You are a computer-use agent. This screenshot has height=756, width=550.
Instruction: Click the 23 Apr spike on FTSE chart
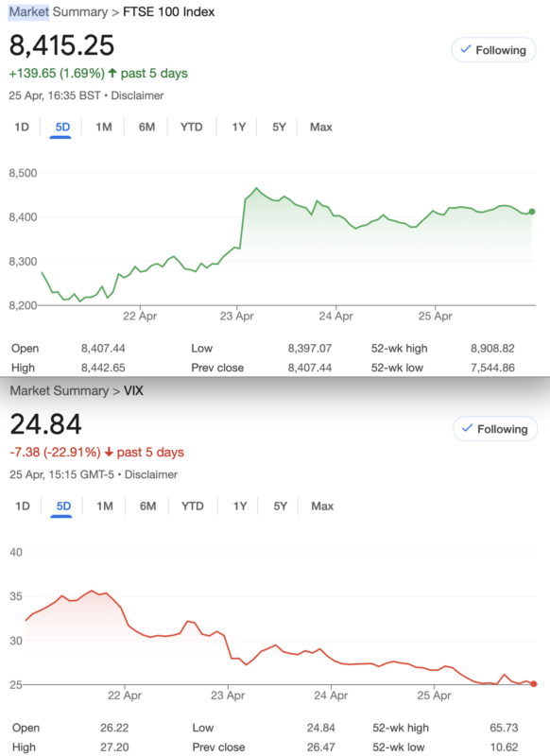point(256,188)
